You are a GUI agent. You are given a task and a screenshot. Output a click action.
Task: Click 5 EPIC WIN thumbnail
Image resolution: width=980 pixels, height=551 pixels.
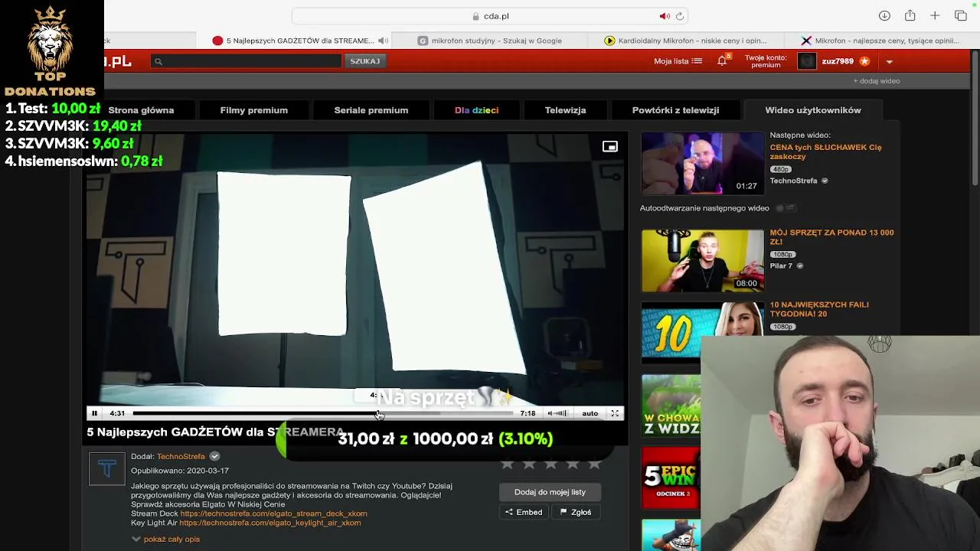(671, 478)
